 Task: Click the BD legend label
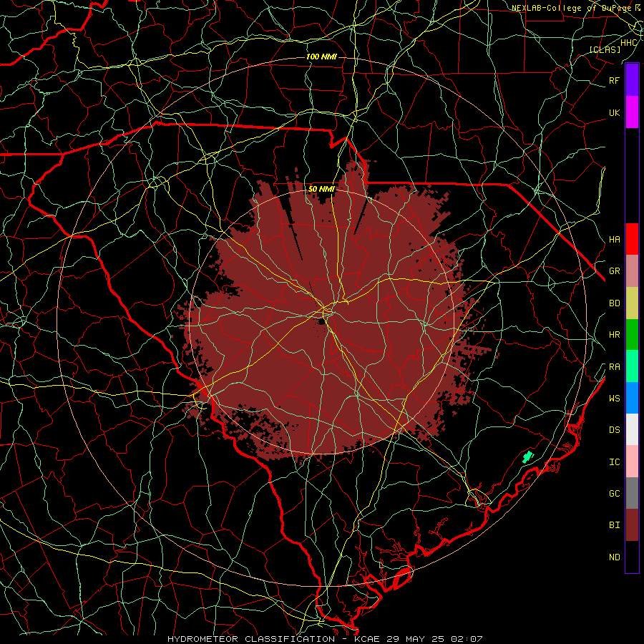click(614, 303)
